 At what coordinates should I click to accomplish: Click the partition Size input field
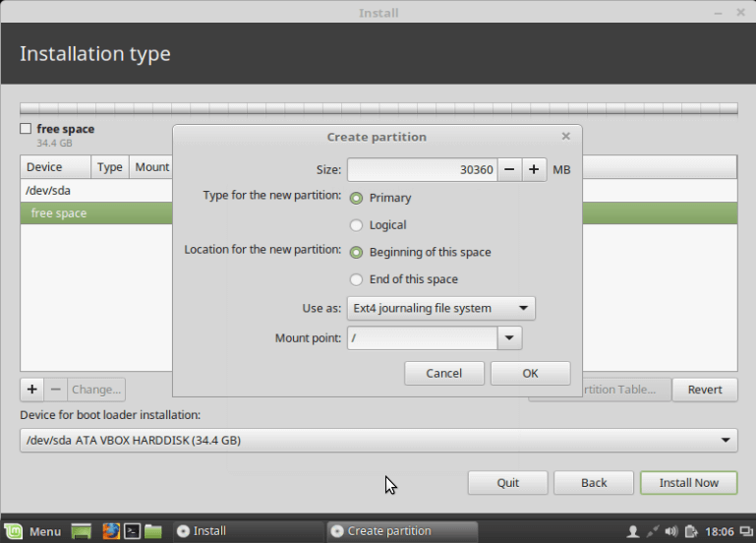coord(422,169)
